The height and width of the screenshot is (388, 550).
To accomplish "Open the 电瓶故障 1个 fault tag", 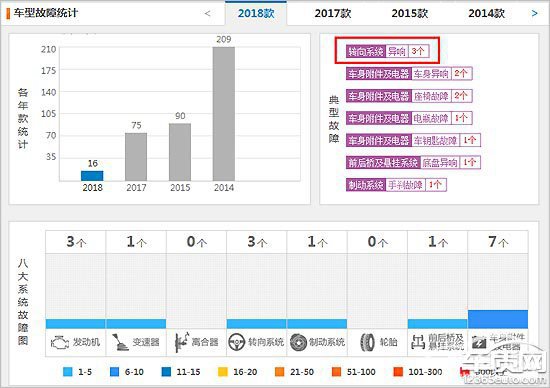I will [x=409, y=118].
